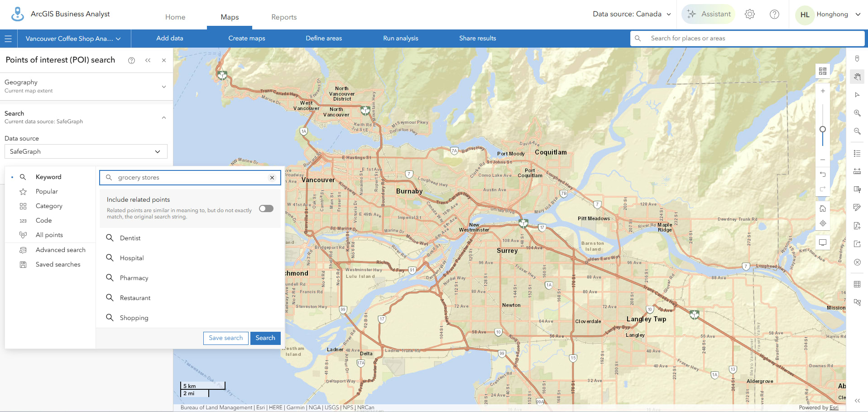Select the All points search option

tap(50, 235)
